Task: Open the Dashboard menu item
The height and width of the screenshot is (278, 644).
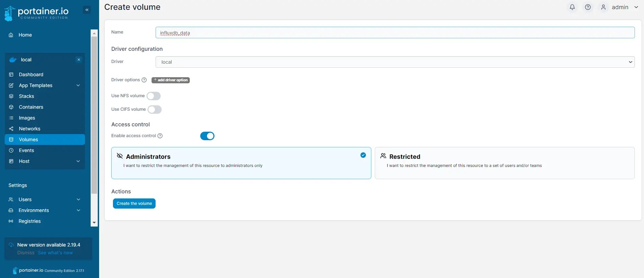Action: pos(45,74)
